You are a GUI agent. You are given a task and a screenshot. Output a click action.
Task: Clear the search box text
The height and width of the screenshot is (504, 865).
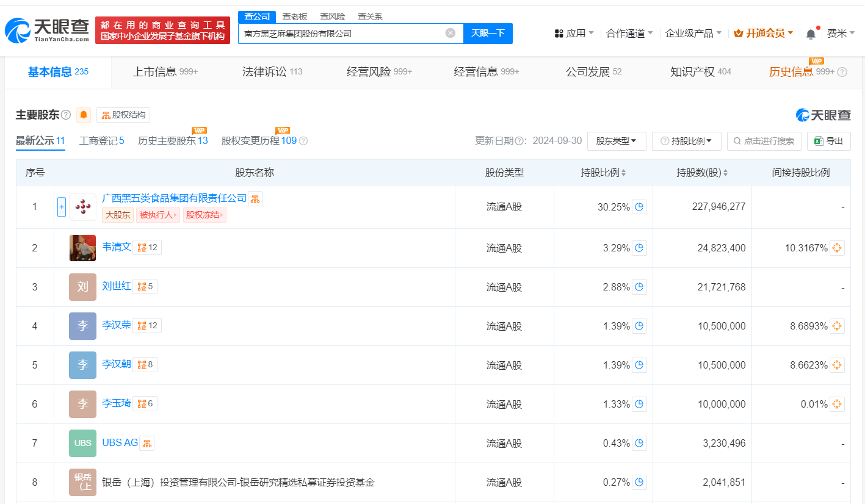point(451,33)
